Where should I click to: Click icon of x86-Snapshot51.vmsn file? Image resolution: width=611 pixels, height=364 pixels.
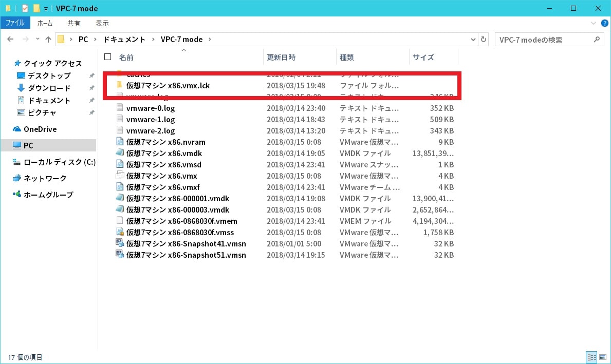click(120, 255)
